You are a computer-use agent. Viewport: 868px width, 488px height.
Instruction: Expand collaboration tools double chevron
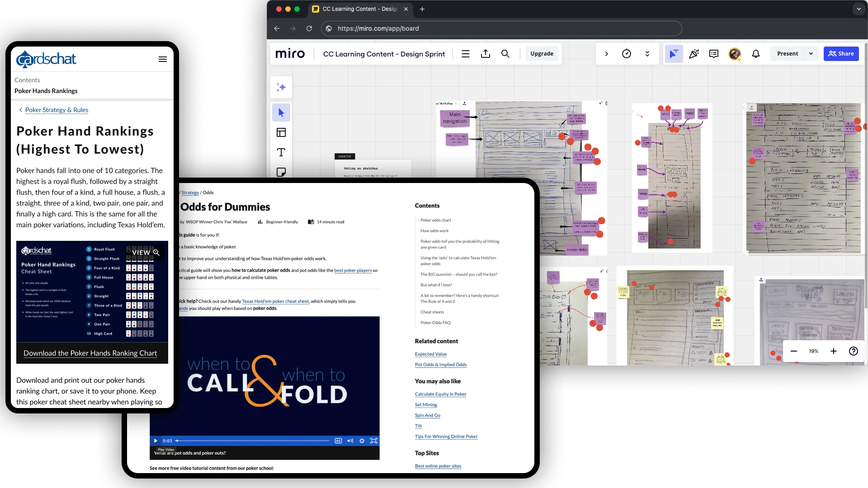[647, 54]
